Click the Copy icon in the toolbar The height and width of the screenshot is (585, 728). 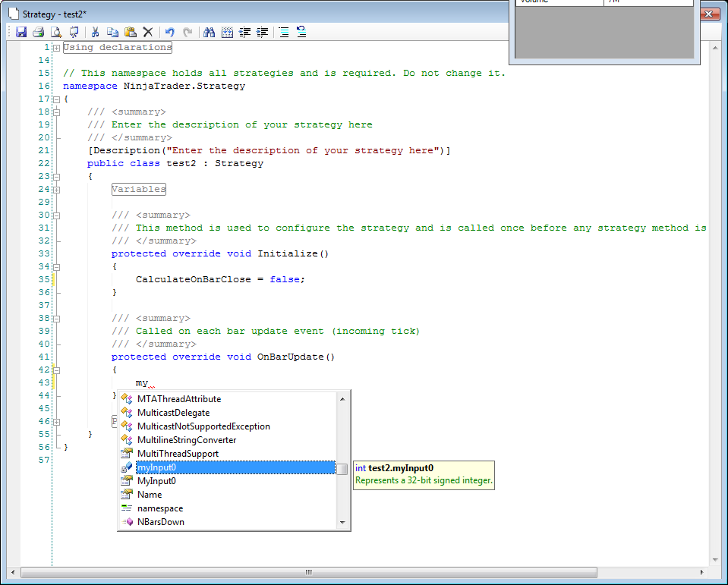point(112,32)
